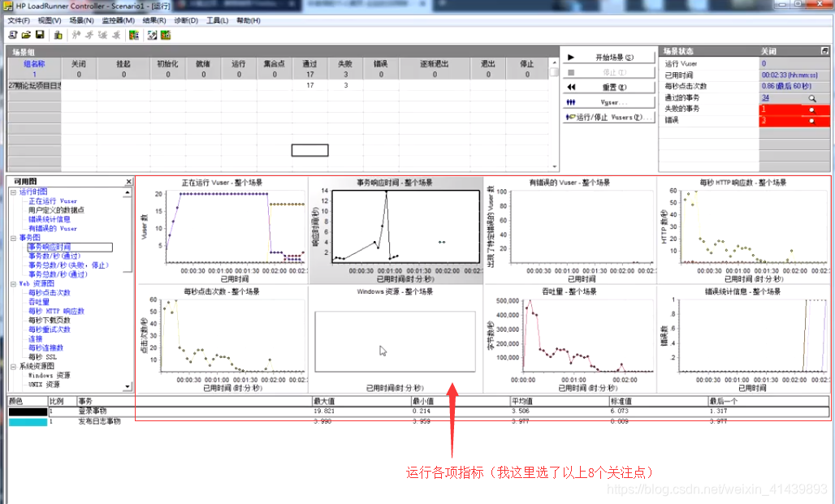Click the Save floppy disk icon
The image size is (835, 504).
(x=40, y=35)
